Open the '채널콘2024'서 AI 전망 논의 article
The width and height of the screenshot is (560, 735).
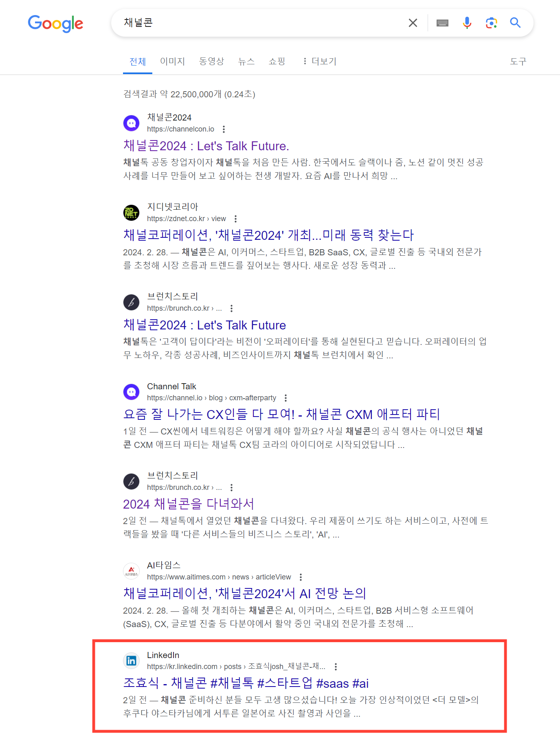click(x=244, y=594)
